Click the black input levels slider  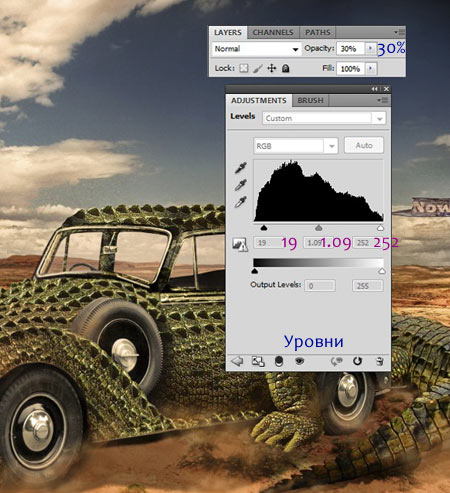coord(264,228)
